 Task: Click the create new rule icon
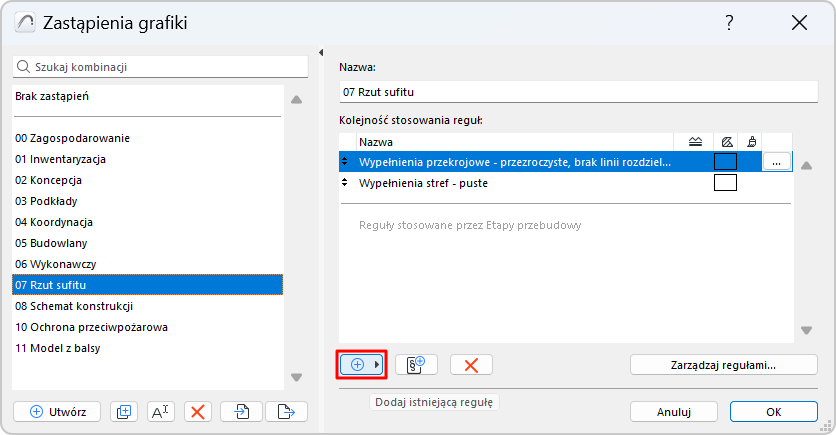pyautogui.click(x=416, y=365)
